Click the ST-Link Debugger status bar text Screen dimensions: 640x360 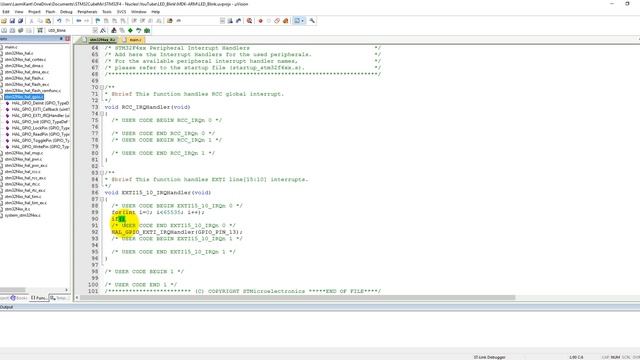(489, 357)
